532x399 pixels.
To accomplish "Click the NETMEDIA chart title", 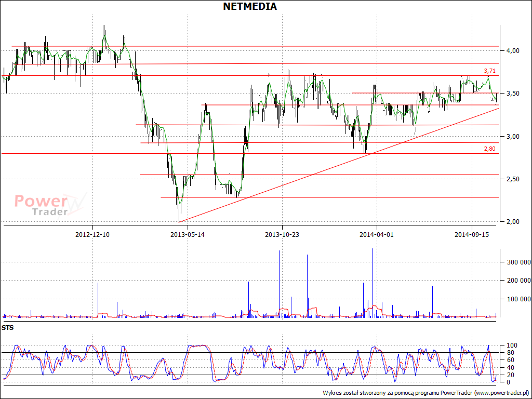I will [x=250, y=6].
